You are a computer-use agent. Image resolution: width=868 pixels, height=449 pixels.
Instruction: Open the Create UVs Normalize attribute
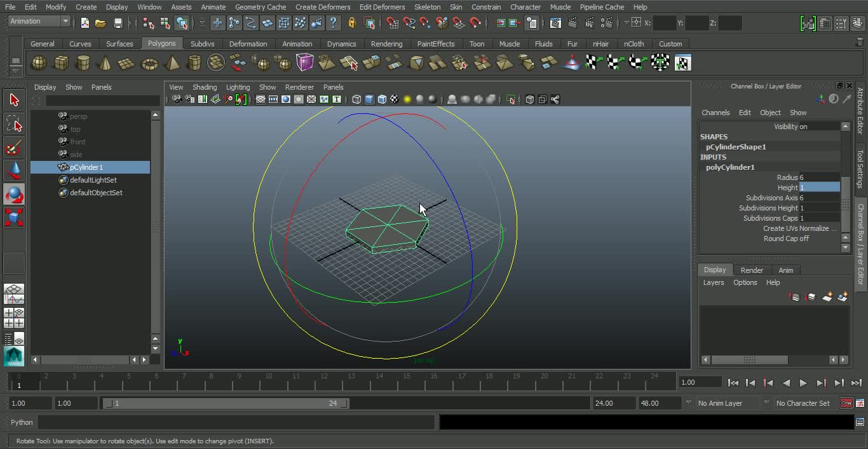800,228
